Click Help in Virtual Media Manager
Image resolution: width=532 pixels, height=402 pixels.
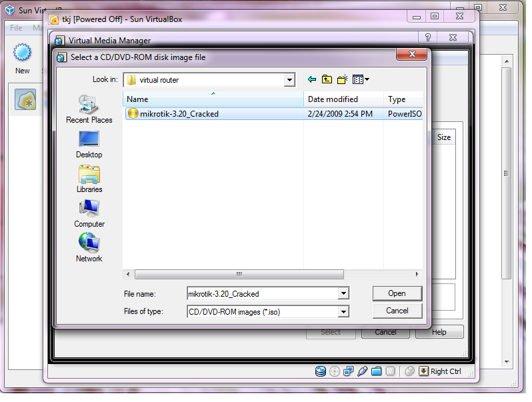pyautogui.click(x=439, y=332)
